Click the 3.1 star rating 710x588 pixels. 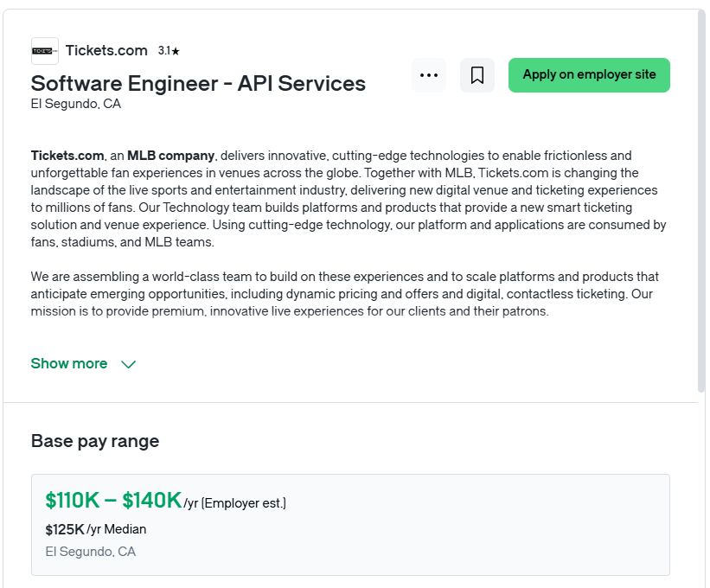tap(169, 51)
